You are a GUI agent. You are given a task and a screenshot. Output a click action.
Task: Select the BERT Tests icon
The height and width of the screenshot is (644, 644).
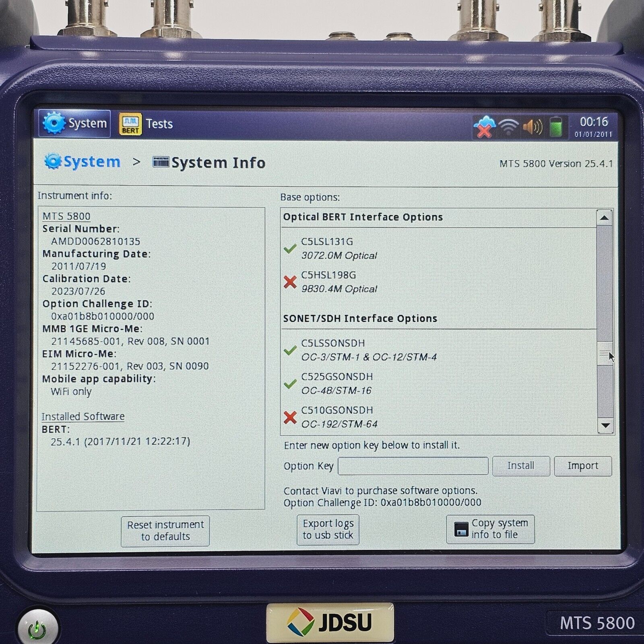click(x=130, y=123)
